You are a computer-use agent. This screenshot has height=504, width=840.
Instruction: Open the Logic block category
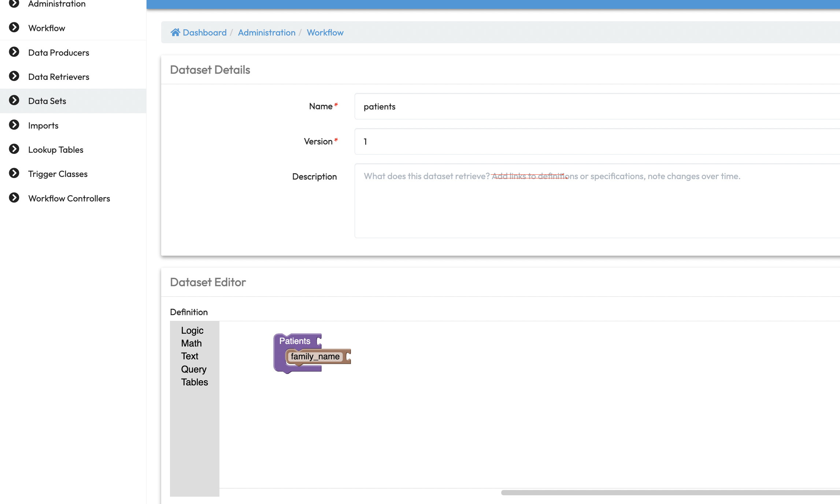click(192, 330)
